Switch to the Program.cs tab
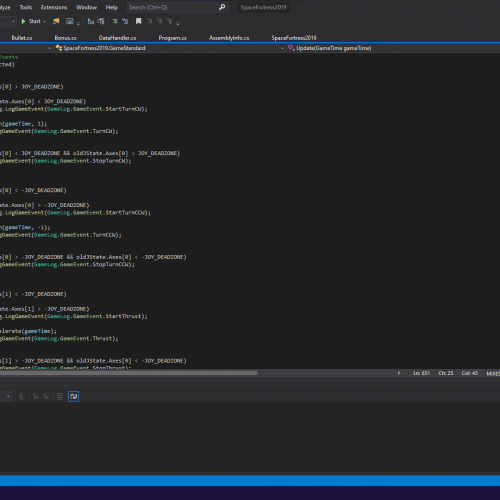The height and width of the screenshot is (500, 500). tap(172, 38)
